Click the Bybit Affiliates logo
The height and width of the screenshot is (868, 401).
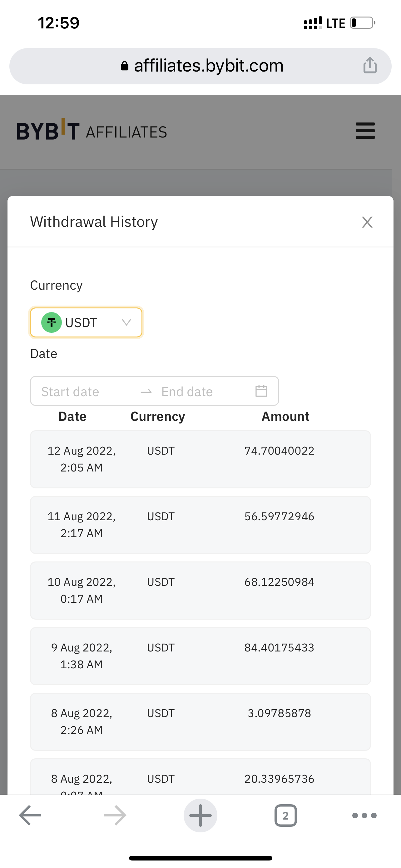tap(92, 131)
